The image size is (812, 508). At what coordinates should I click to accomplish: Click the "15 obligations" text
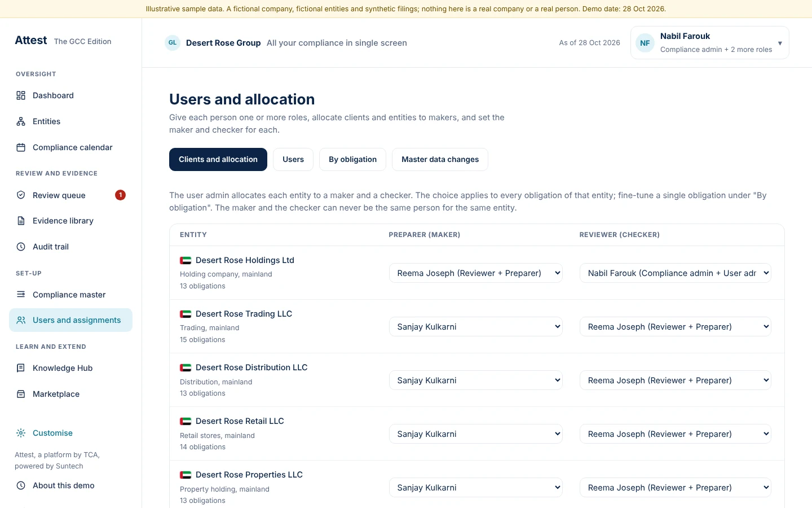(x=202, y=340)
